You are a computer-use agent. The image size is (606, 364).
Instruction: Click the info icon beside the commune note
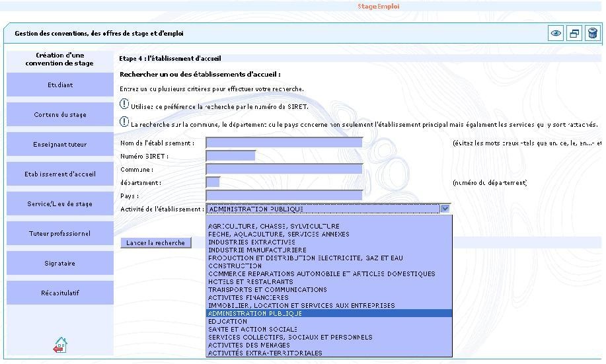point(124,122)
